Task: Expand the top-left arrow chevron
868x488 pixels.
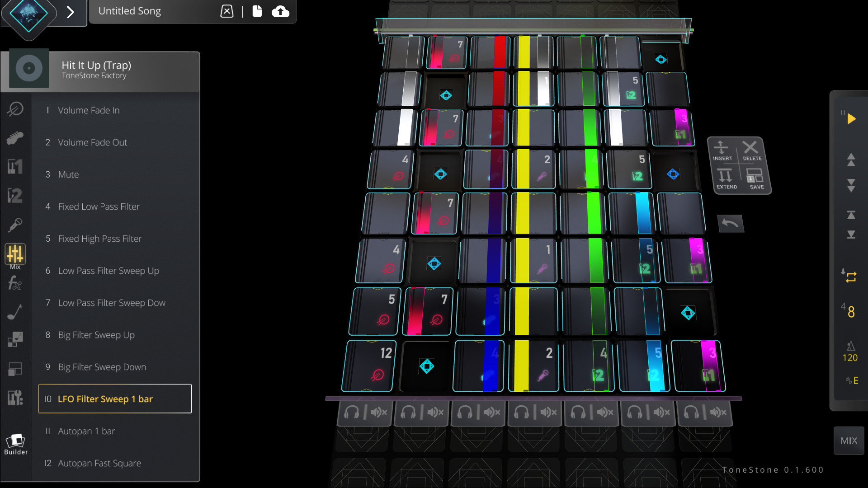Action: (70, 12)
